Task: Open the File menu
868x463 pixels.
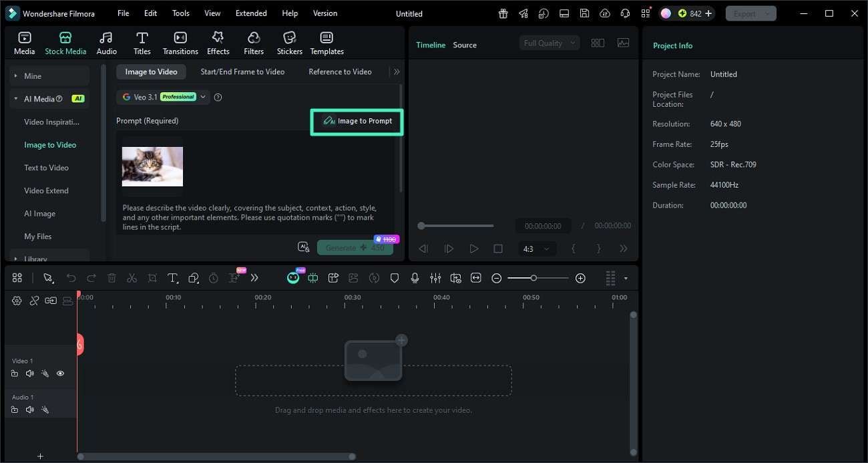Action: click(124, 13)
